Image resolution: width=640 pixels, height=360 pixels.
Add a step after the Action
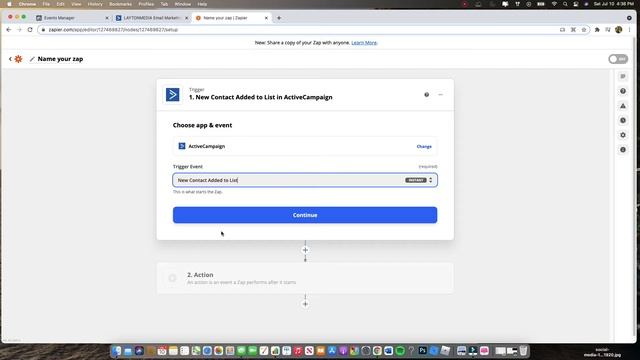point(305,304)
